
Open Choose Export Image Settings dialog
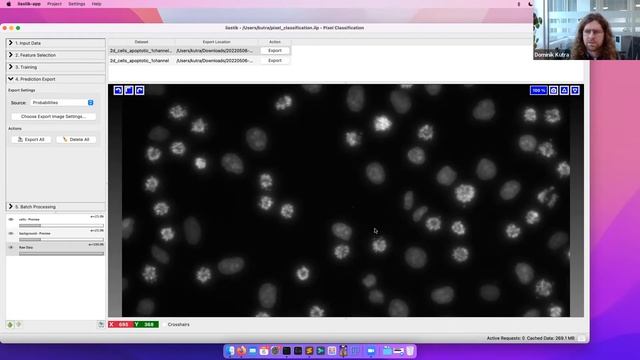pos(53,116)
